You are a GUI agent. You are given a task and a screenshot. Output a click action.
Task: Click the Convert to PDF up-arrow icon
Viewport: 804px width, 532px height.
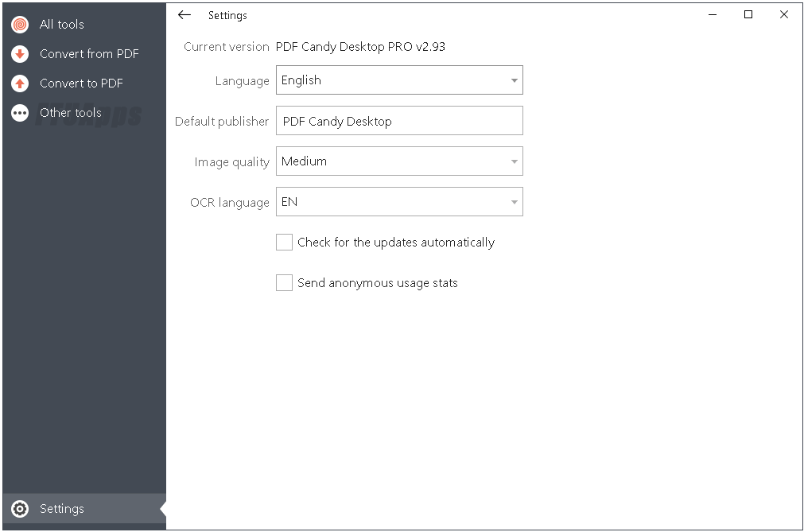tap(20, 83)
